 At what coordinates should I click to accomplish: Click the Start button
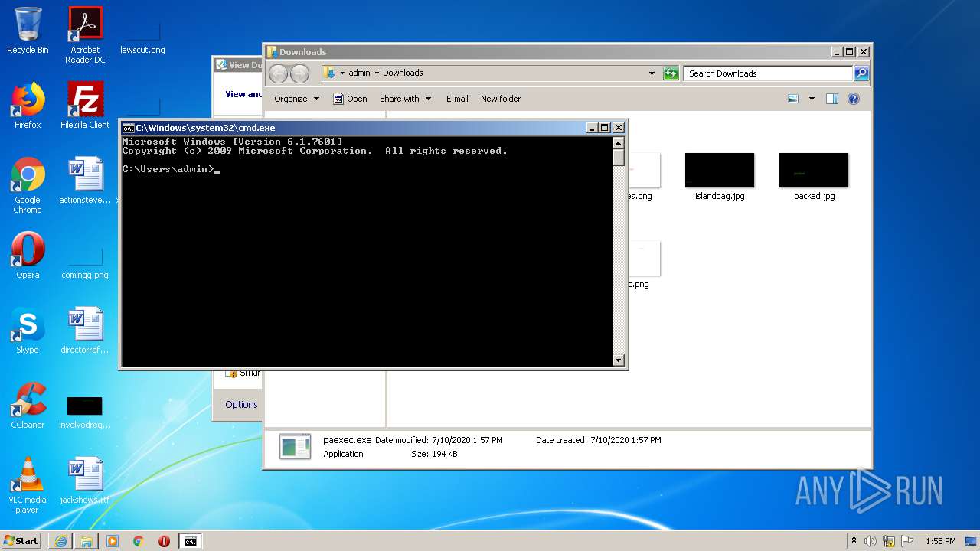coord(21,540)
